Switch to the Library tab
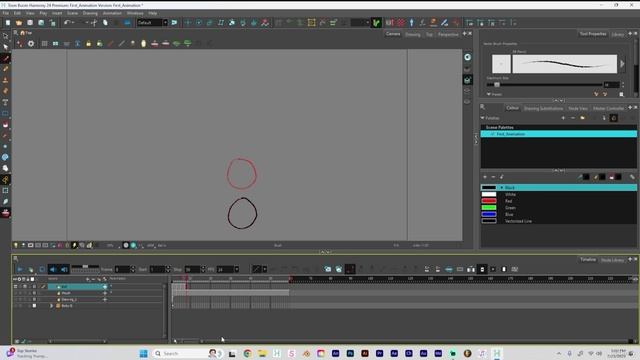The height and width of the screenshot is (360, 640). click(x=618, y=34)
